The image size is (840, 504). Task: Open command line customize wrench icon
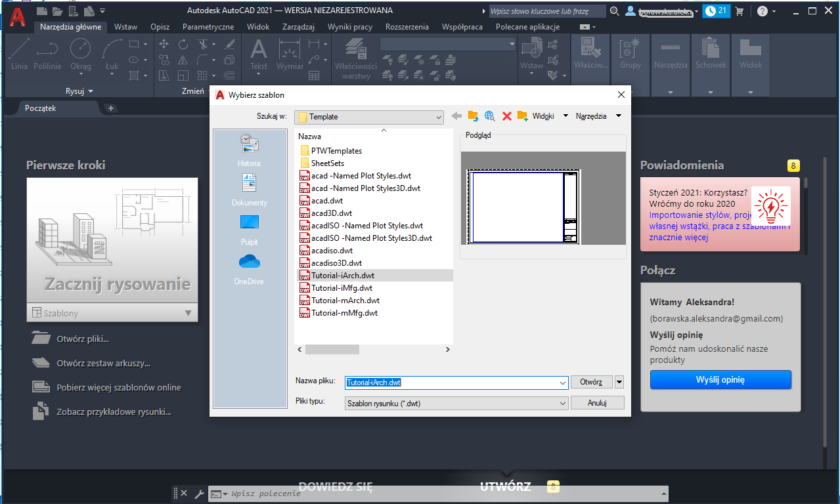pyautogui.click(x=199, y=493)
